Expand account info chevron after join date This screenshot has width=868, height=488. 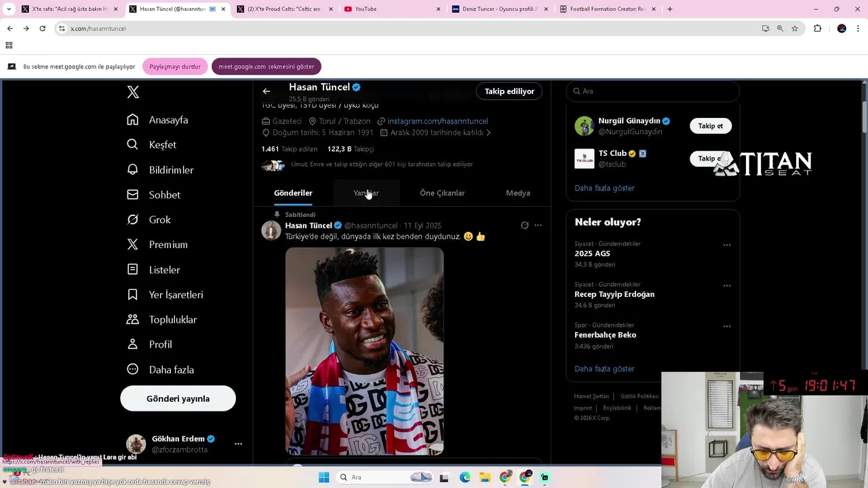(488, 133)
